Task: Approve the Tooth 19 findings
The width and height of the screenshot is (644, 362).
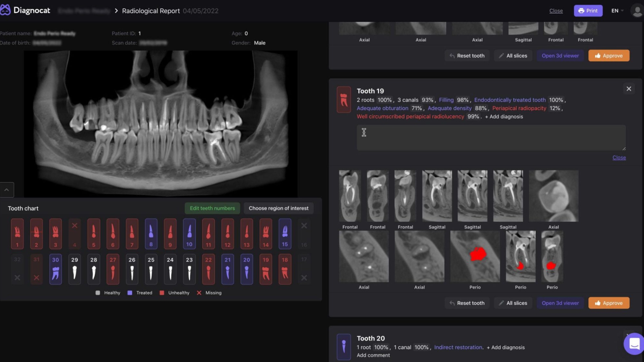Action: pyautogui.click(x=609, y=303)
